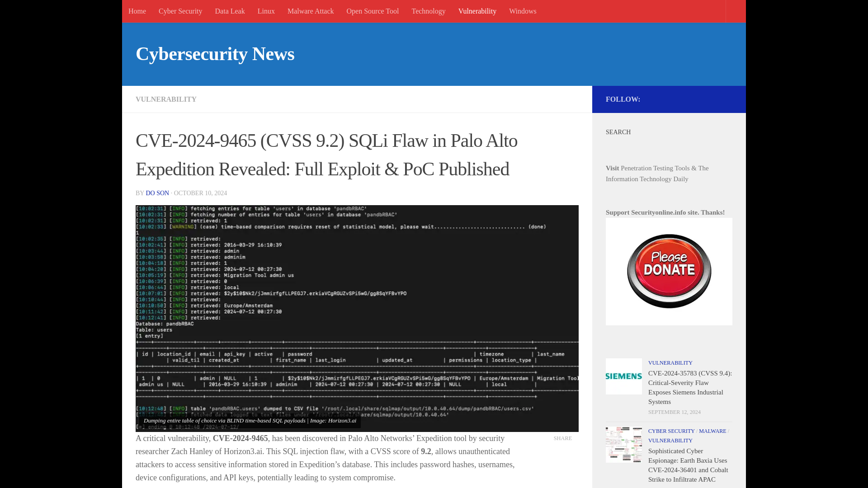Expand the Windows navigation dropdown
The width and height of the screenshot is (868, 488).
pos(522,11)
